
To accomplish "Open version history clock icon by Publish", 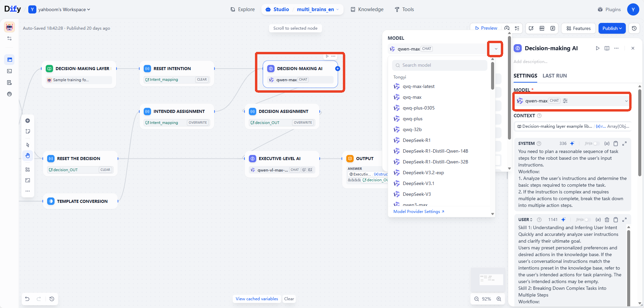I will [x=634, y=28].
